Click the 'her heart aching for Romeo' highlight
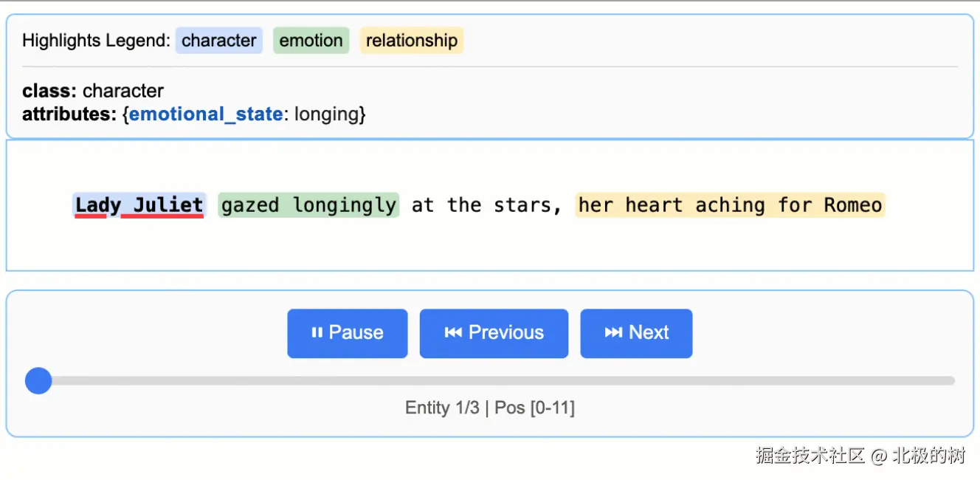Screen dimensions: 980x480 pyautogui.click(x=729, y=205)
